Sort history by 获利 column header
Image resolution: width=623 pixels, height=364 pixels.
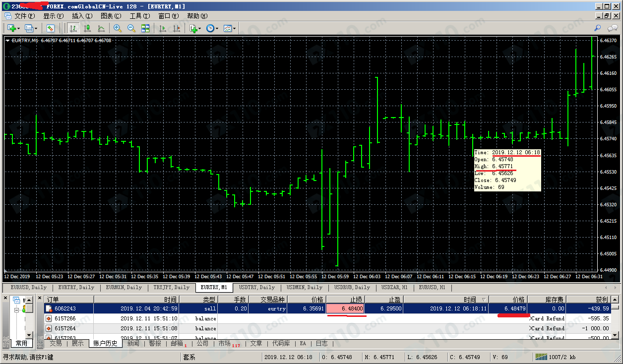pos(589,300)
